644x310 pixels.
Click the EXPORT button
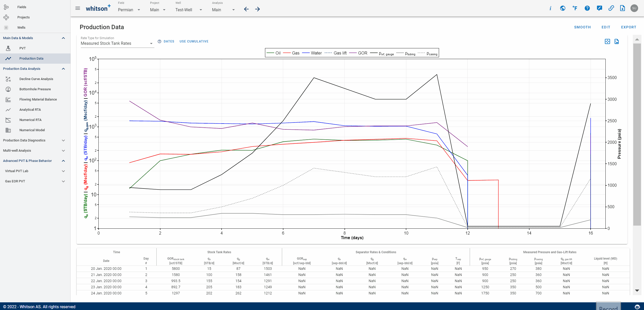(x=629, y=27)
